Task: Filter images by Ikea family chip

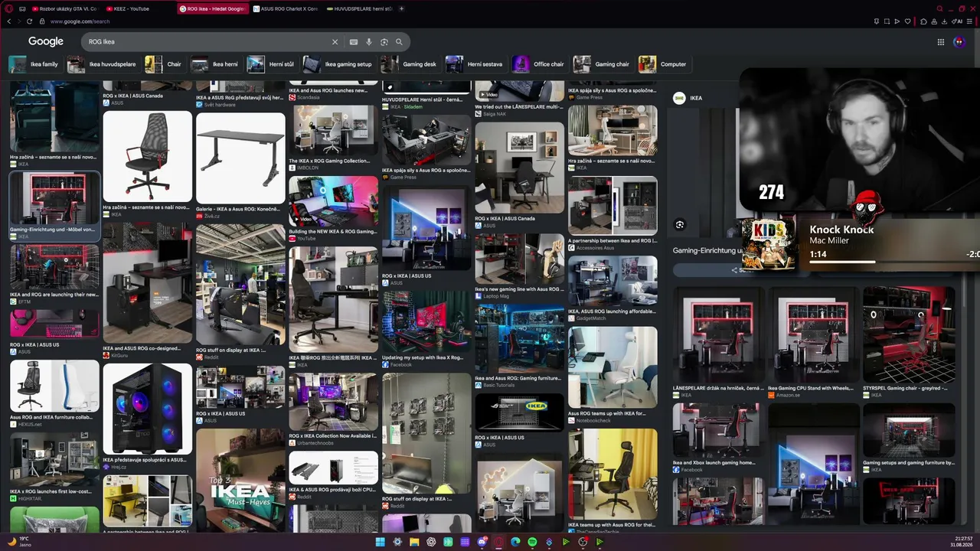Action: [34, 64]
